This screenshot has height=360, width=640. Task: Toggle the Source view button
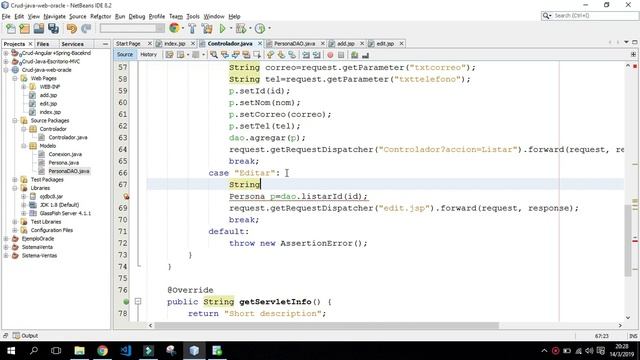click(x=125, y=54)
